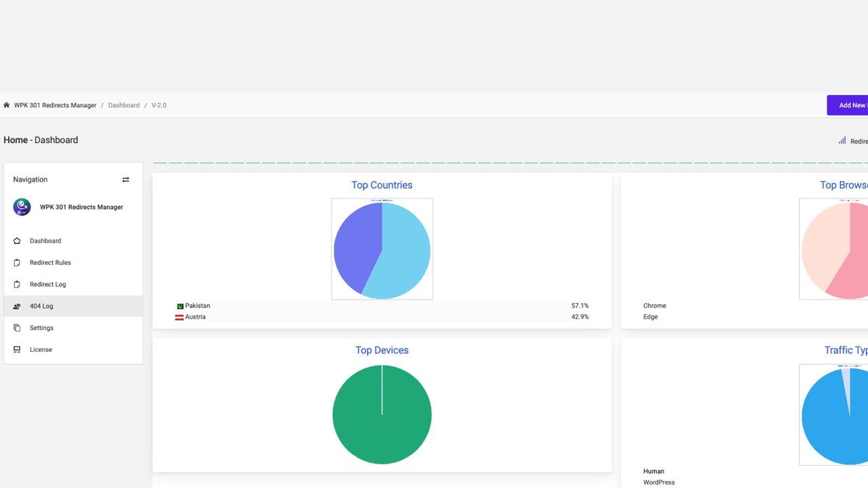Click the Pakistan country row label
This screenshot has width=868, height=488.
(197, 306)
